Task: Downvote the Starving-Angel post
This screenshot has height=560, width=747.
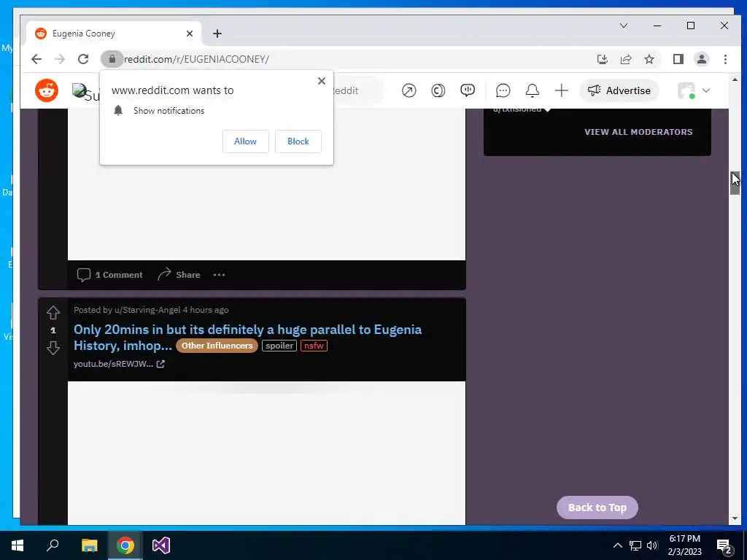Action: tap(53, 348)
